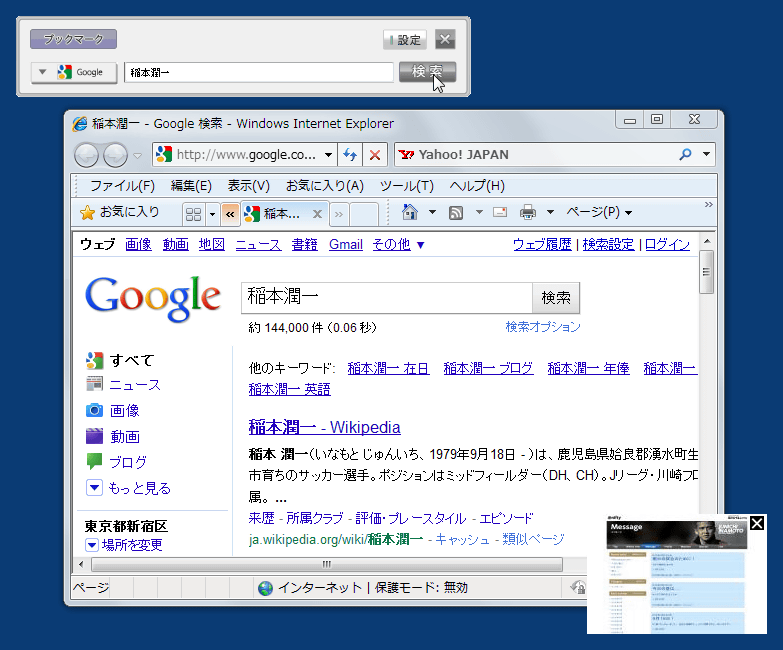Click the Quick Tabs grid icon
This screenshot has width=783, height=650.
point(193,214)
